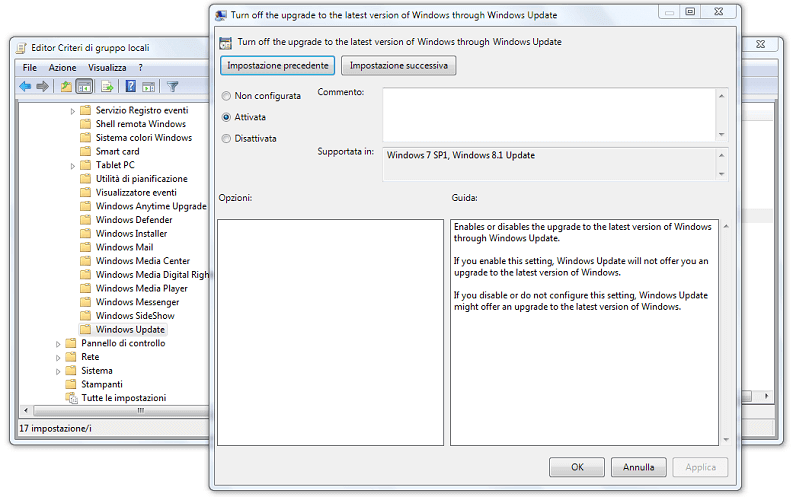Click the Guida pane scroll up arrow
This screenshot has height=497, width=793.
click(726, 227)
